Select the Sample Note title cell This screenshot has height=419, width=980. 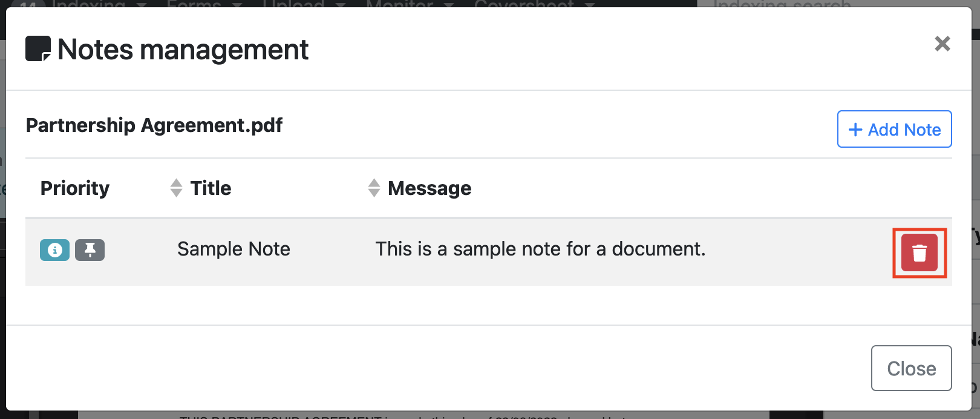[x=234, y=249]
